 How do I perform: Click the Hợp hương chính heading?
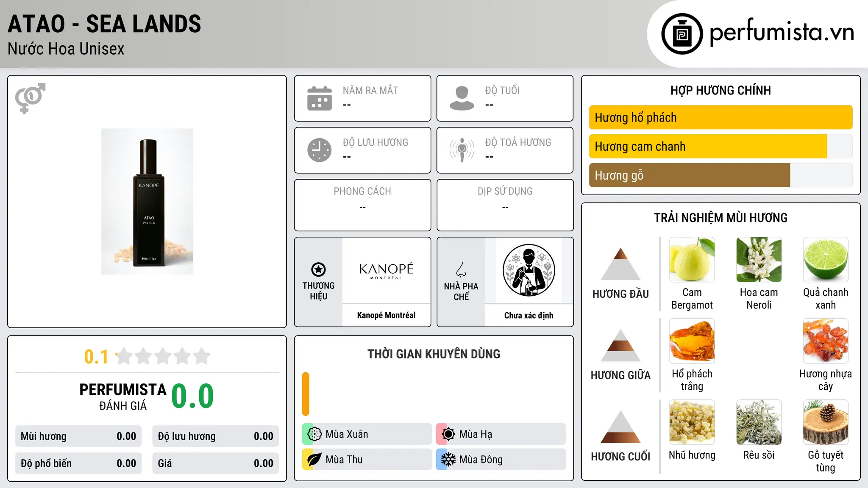721,90
